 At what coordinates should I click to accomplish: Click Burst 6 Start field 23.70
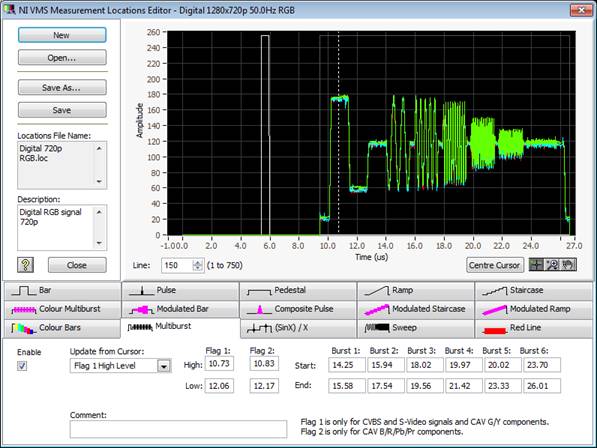click(x=542, y=365)
